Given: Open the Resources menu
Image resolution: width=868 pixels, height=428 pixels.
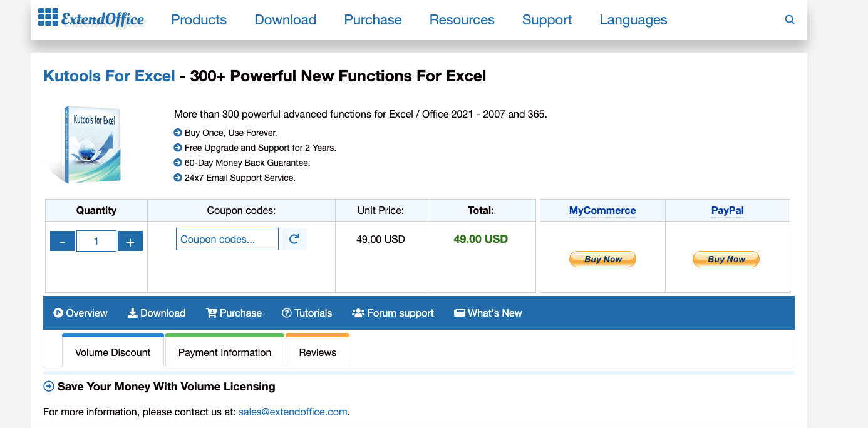Looking at the screenshot, I should tap(462, 20).
